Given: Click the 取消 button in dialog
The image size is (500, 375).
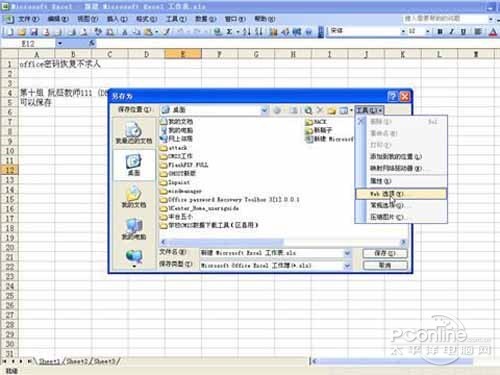Looking at the screenshot, I should click(x=385, y=266).
